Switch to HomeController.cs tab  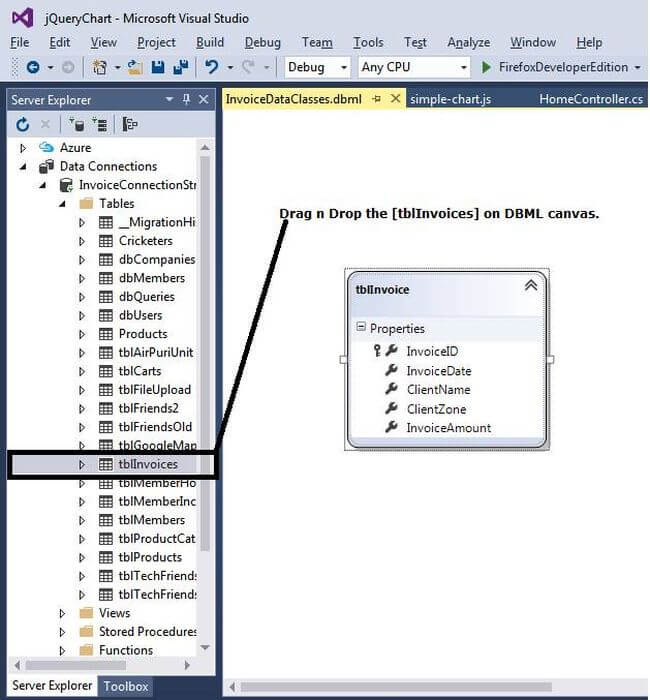coord(591,99)
